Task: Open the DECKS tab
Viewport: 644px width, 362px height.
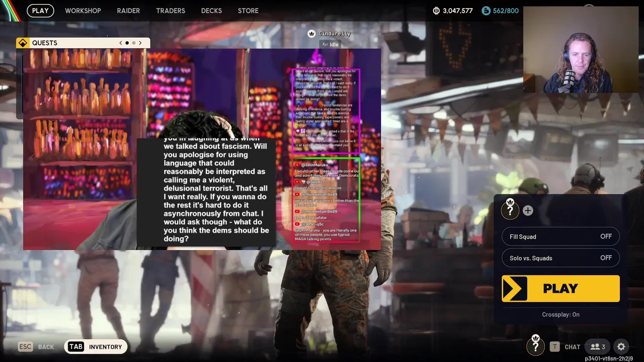Action: pyautogui.click(x=211, y=11)
